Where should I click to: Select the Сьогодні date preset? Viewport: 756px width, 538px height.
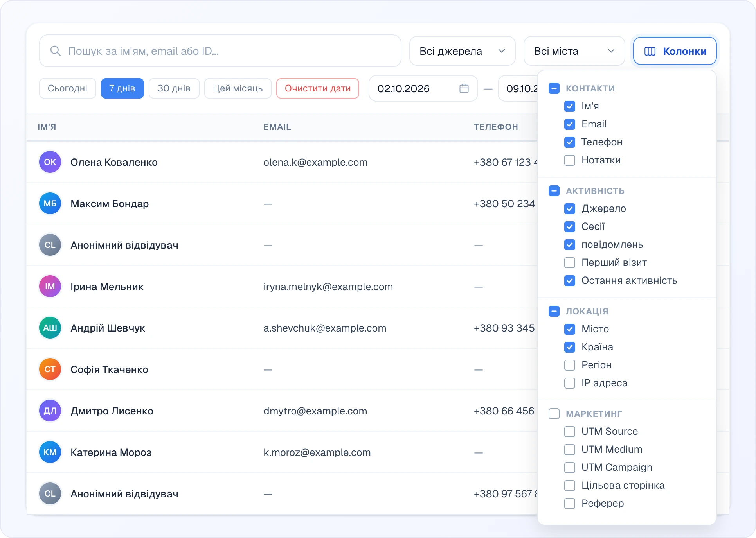click(67, 88)
